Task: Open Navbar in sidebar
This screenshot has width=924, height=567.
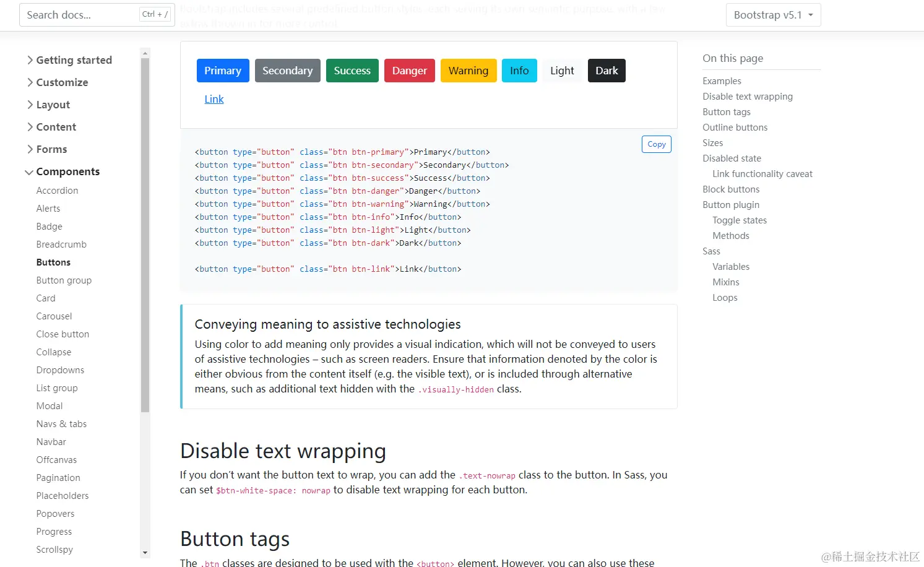Action: click(x=51, y=442)
